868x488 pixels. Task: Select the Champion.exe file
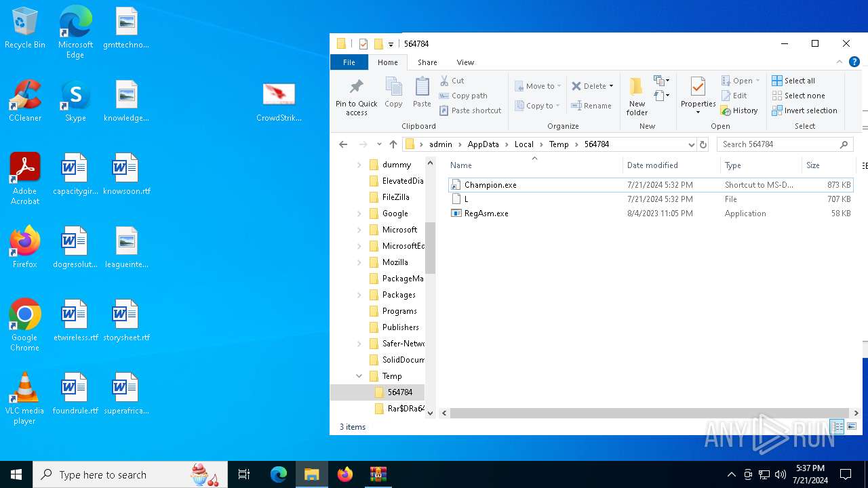pos(650,185)
